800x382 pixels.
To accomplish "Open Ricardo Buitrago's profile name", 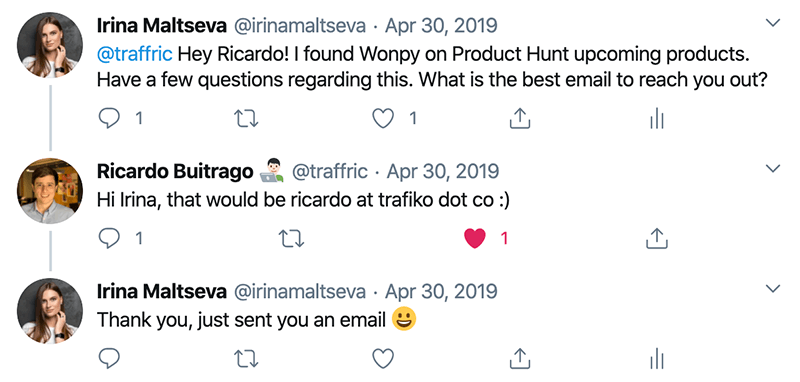I will point(175,171).
